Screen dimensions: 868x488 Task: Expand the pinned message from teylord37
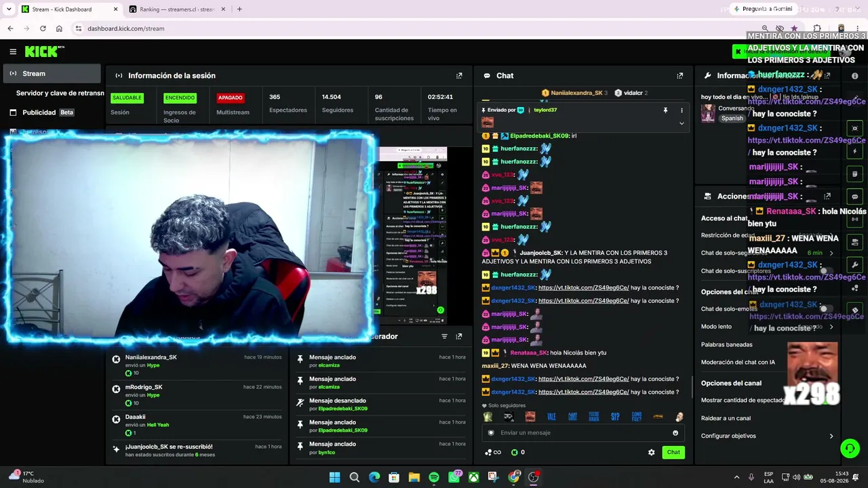click(x=682, y=123)
